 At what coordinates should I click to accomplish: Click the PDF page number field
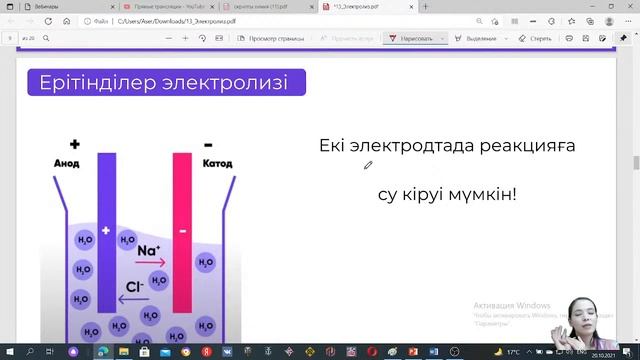pos(10,38)
